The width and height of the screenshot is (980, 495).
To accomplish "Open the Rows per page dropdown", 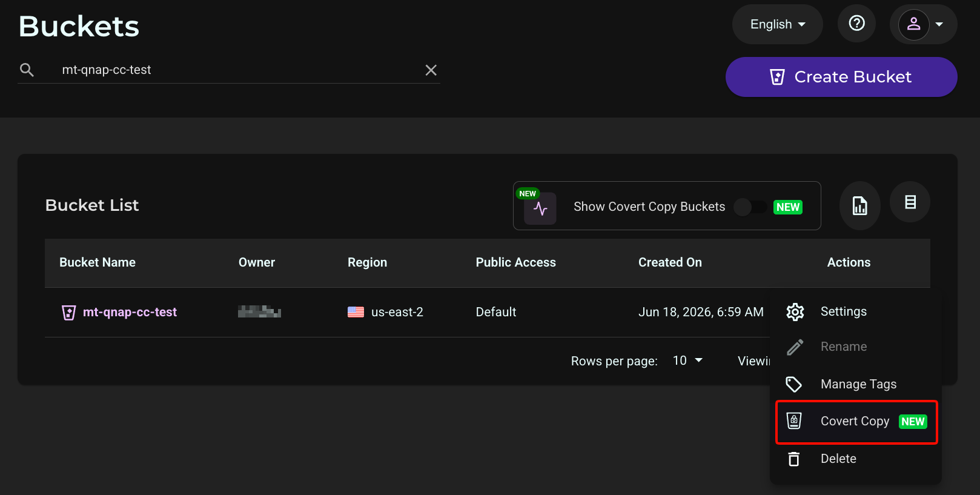I will (687, 360).
